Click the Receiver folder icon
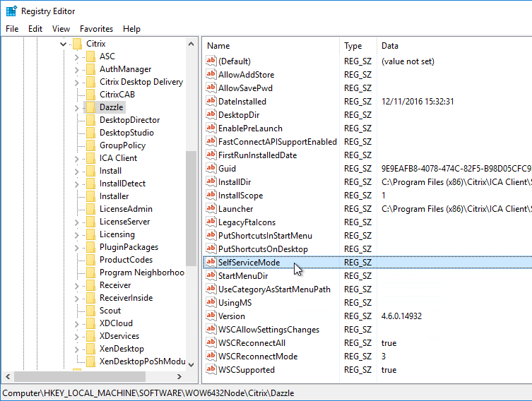 [x=90, y=285]
